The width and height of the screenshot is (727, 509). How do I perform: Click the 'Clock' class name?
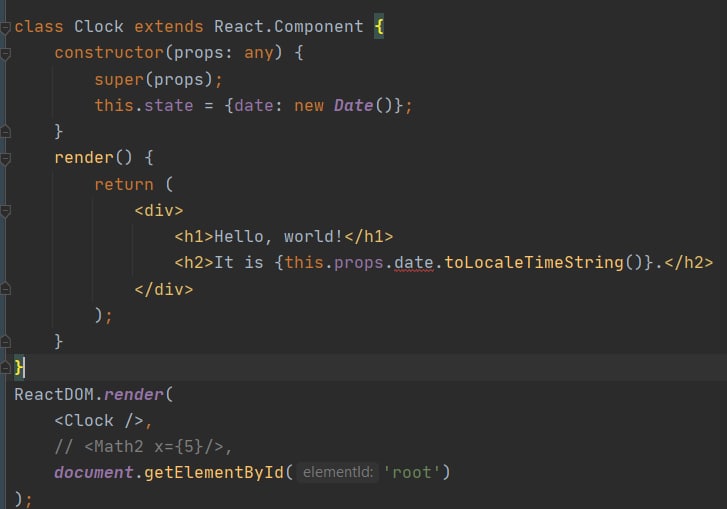click(x=99, y=26)
